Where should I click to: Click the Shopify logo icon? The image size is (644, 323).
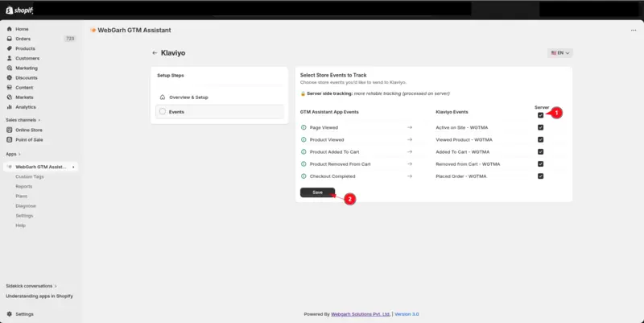tap(9, 10)
